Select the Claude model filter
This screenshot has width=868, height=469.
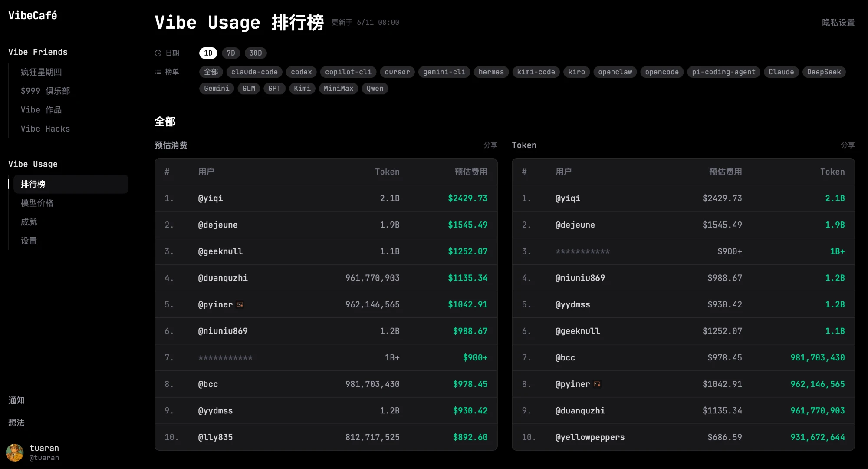tap(781, 72)
